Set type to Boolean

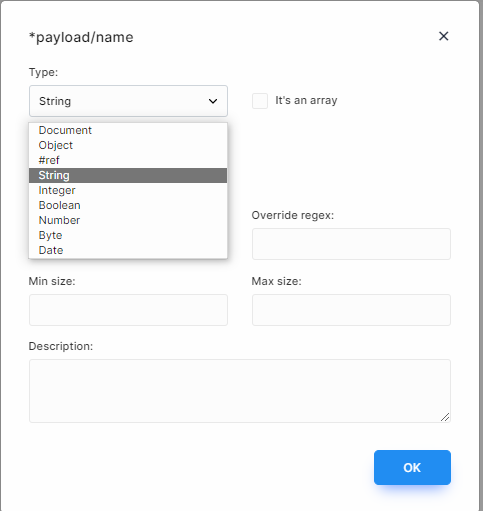128,205
